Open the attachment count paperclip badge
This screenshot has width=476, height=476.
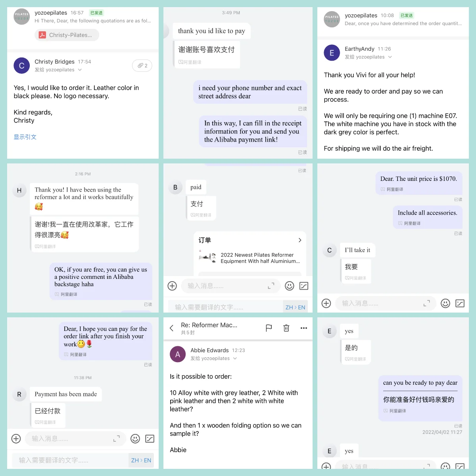(142, 65)
